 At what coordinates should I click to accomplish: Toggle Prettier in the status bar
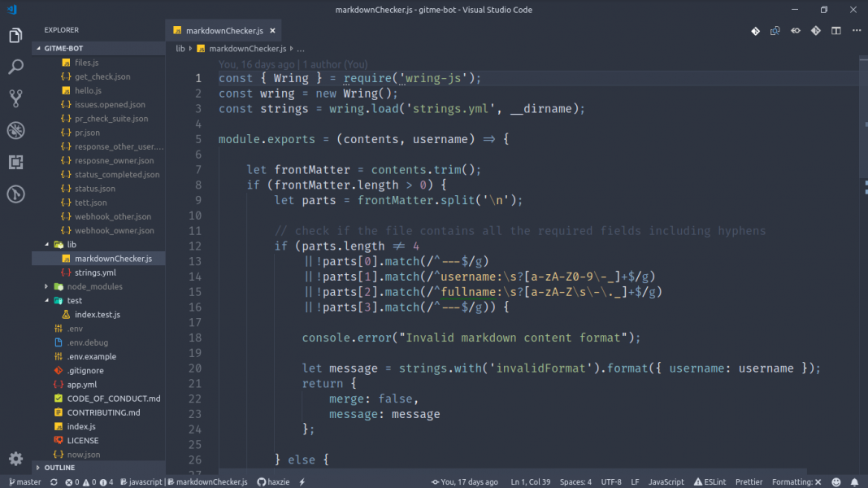pos(749,481)
